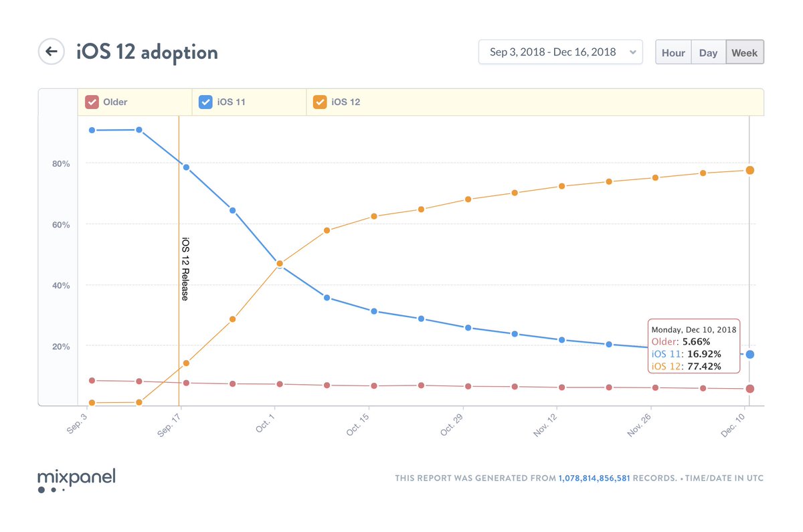Click the iOS 11 legend label
The height and width of the screenshot is (532, 803).
click(x=232, y=102)
